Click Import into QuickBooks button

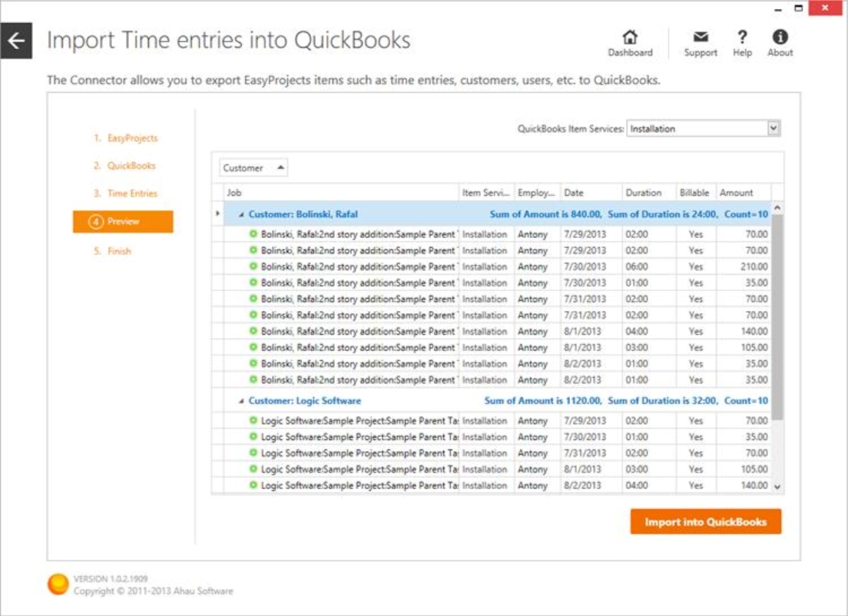coord(706,522)
